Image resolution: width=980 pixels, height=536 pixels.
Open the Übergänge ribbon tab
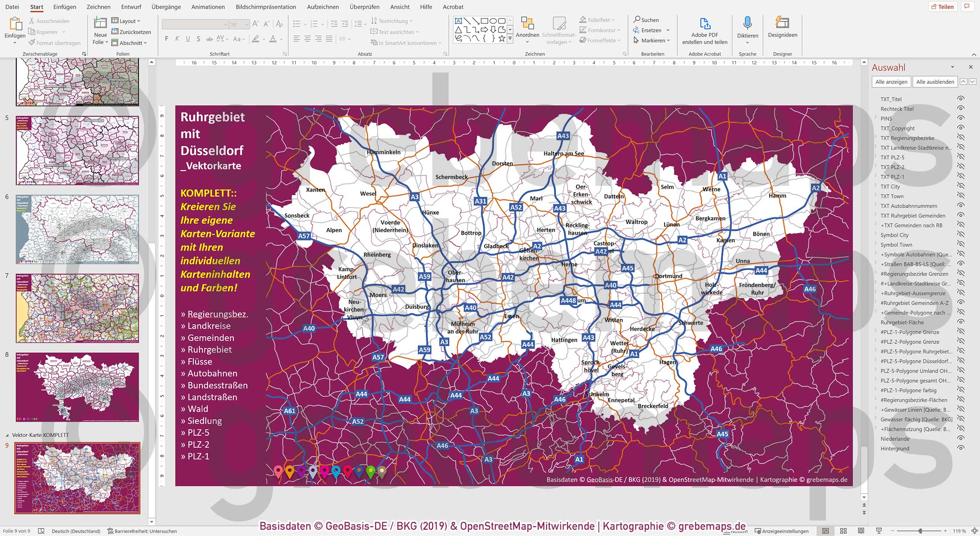[x=165, y=7]
